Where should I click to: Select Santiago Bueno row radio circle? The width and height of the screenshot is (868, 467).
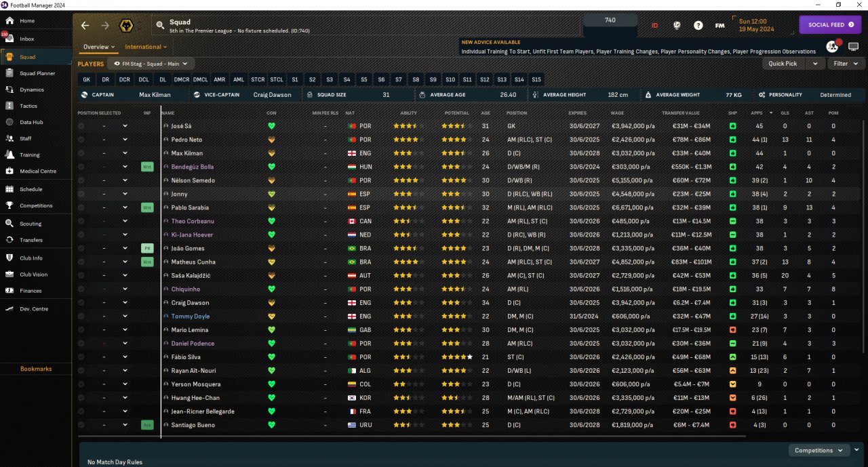click(x=81, y=425)
